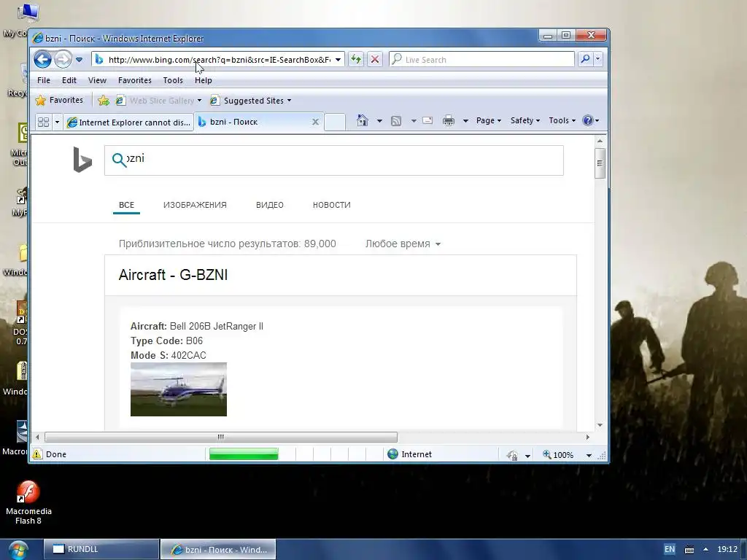Stop loading with the red X icon
747x560 pixels.
375,60
